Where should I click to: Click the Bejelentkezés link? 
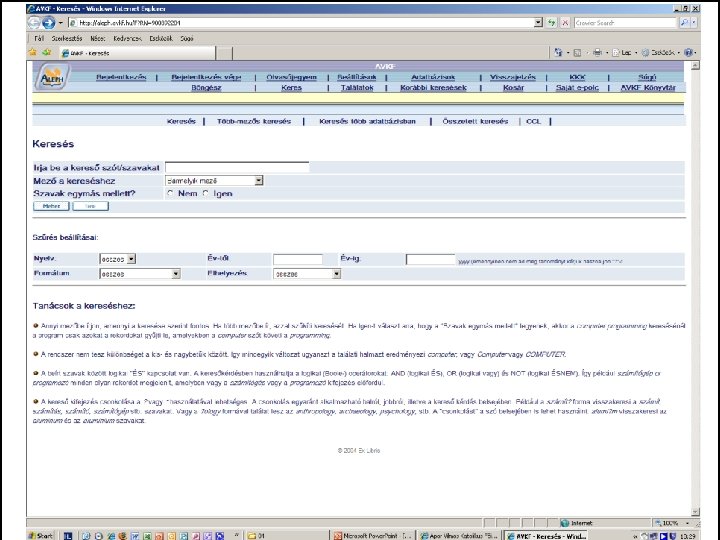click(x=121, y=77)
